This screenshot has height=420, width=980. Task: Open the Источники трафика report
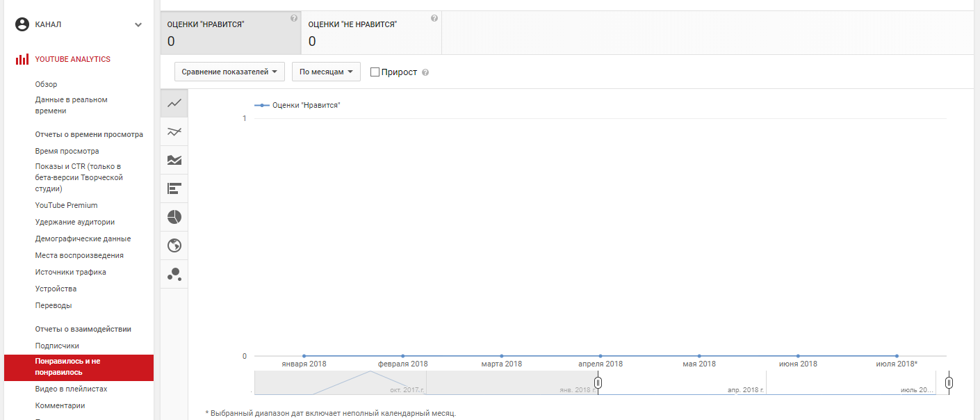(70, 272)
